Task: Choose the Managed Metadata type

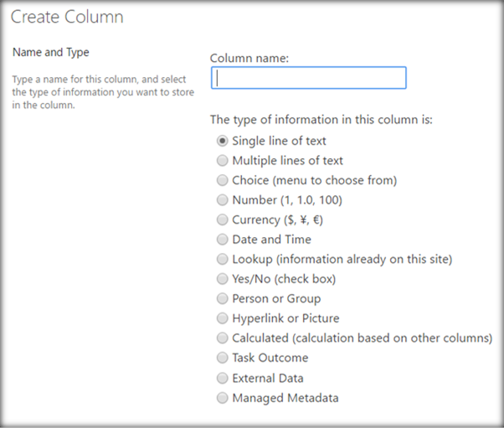Action: tap(222, 398)
